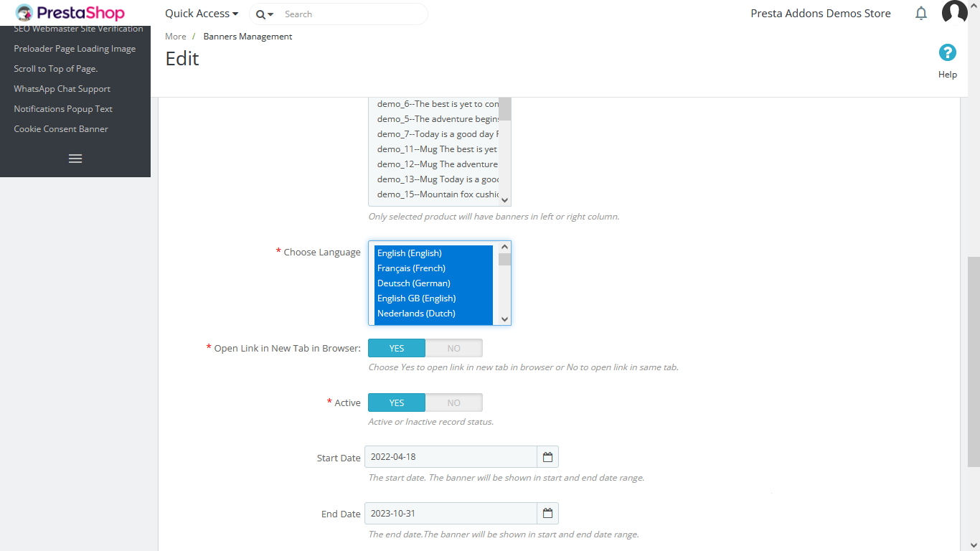Click the End Date input field
Screen dimensions: 980x551
[451, 514]
